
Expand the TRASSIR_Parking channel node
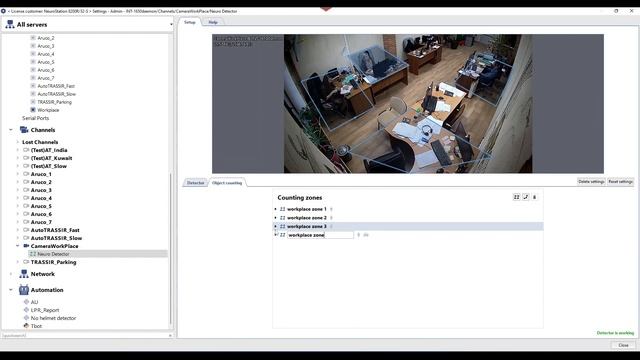click(x=18, y=262)
